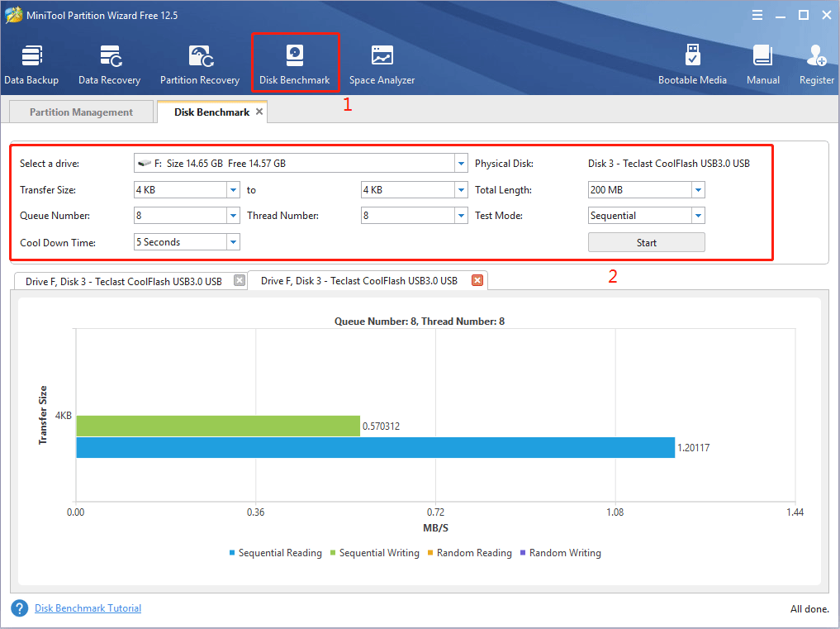The image size is (840, 629).
Task: Change the Cool Down Time dropdown
Action: 233,242
